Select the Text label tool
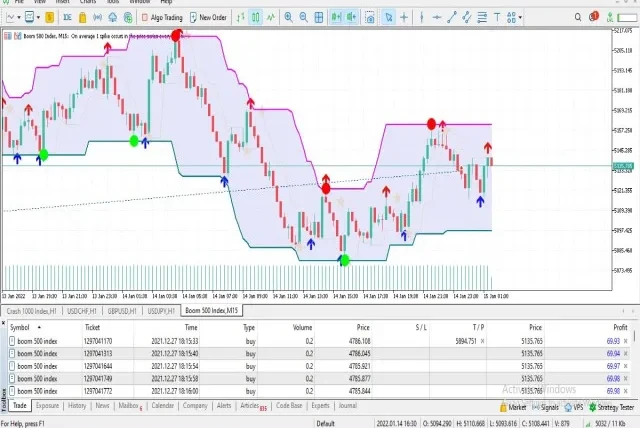Viewport: 640px width, 428px height. (x=497, y=18)
